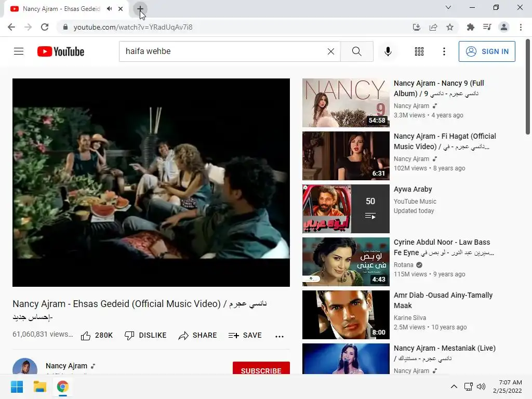The image size is (532, 399).
Task: Open the Cyrine Abdul Noor Law Bass title
Action: pos(444,247)
